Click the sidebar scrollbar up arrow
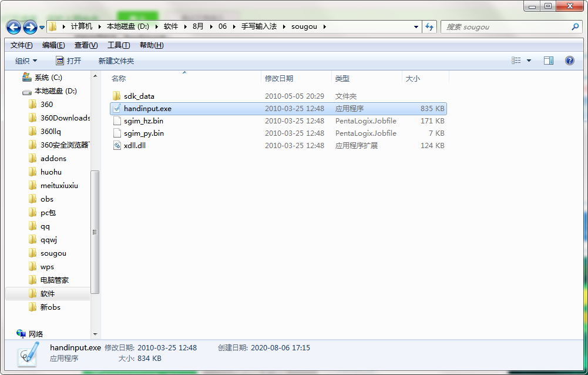588x375 pixels. tap(95, 76)
